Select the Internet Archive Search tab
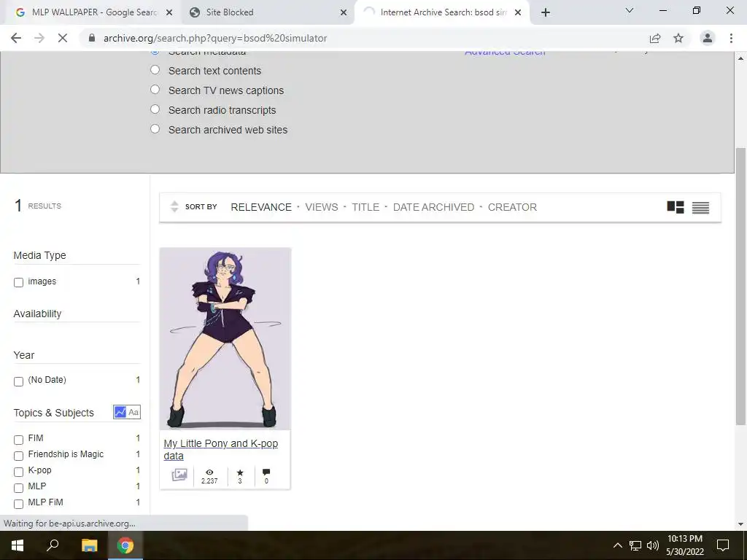Image resolution: width=747 pixels, height=560 pixels. tap(441, 12)
